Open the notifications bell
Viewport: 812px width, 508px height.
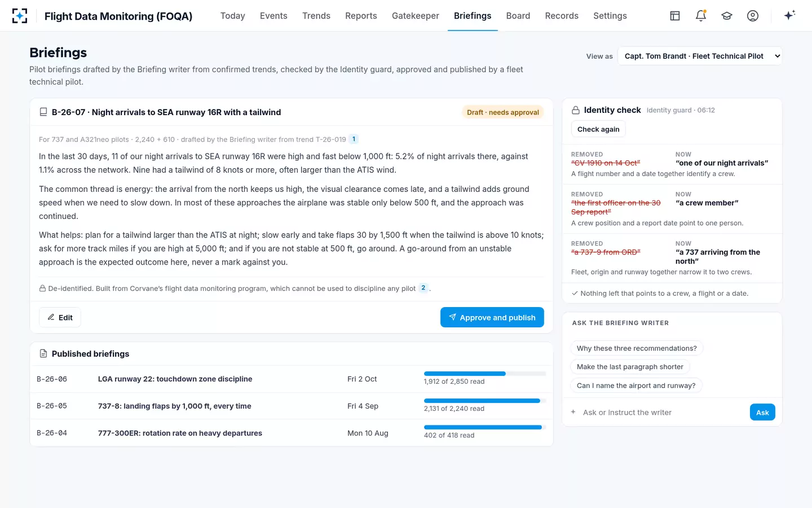tap(701, 16)
